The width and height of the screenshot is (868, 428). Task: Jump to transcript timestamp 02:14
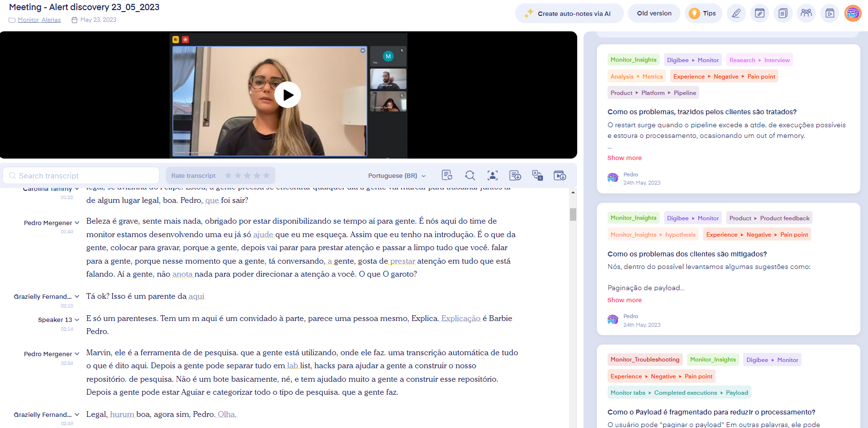pyautogui.click(x=67, y=329)
